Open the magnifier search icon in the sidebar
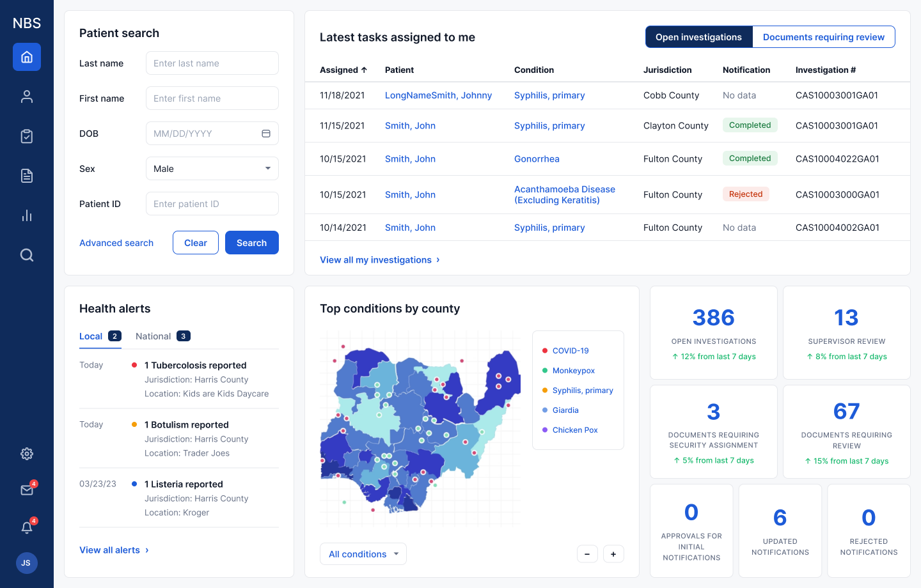This screenshot has width=921, height=588. point(27,255)
